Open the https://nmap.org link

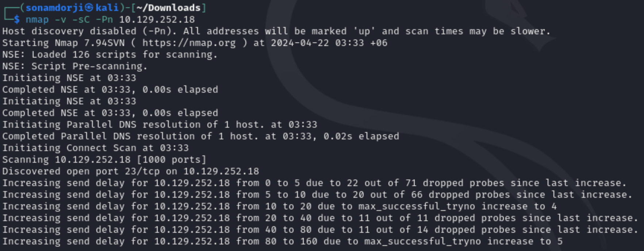(189, 43)
